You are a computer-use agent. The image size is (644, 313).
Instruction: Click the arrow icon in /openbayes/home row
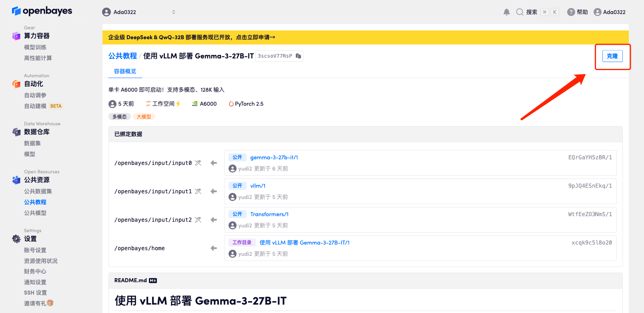(x=214, y=248)
